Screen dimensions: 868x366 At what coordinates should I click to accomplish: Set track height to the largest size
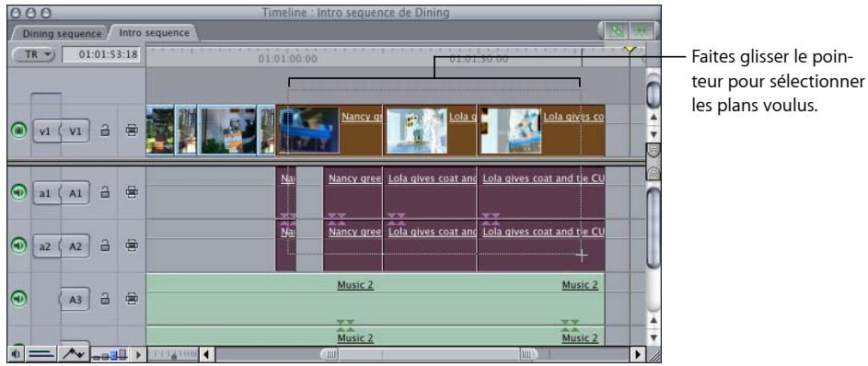coord(124,354)
